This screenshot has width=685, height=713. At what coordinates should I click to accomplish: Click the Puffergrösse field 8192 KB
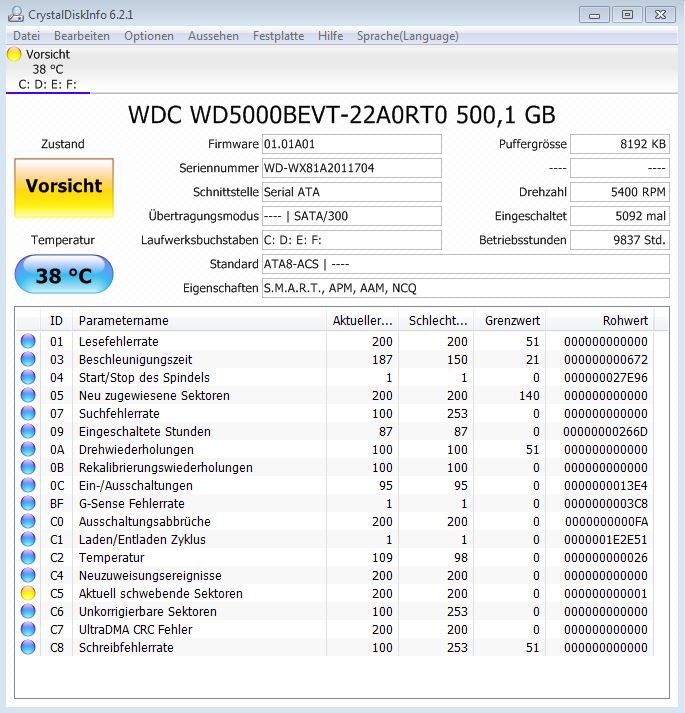coord(620,144)
